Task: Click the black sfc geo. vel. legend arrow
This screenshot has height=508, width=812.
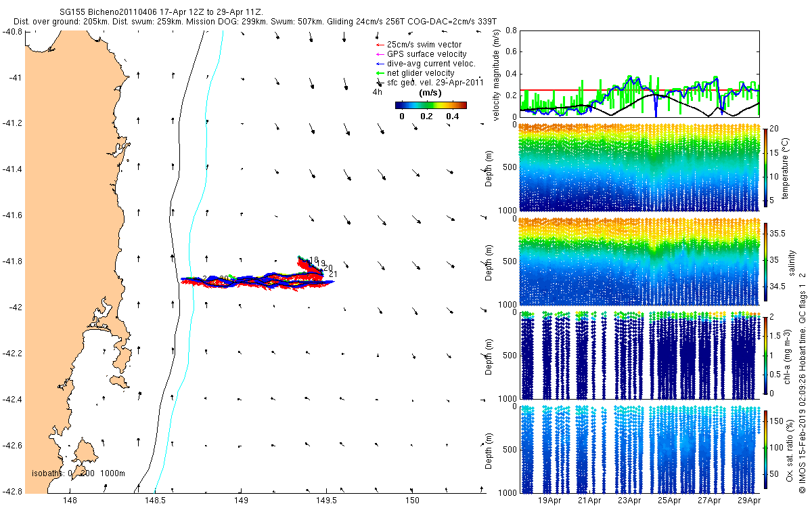Action: pyautogui.click(x=379, y=83)
